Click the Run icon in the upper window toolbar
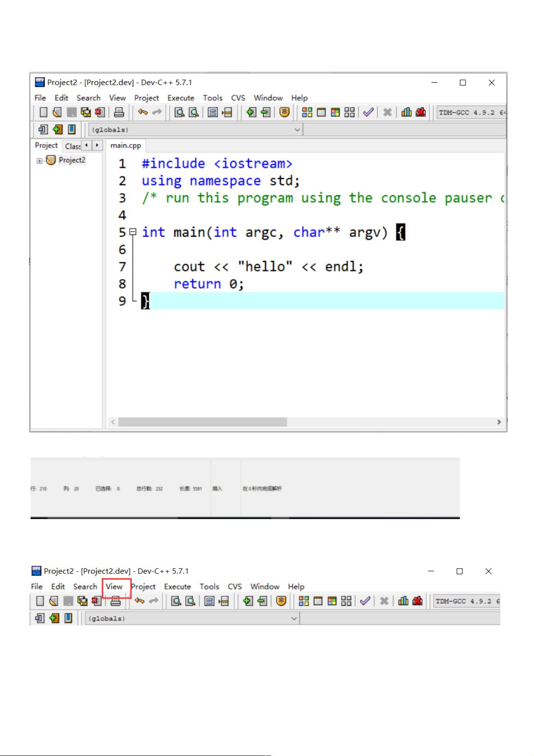This screenshot has width=534, height=756. (321, 113)
